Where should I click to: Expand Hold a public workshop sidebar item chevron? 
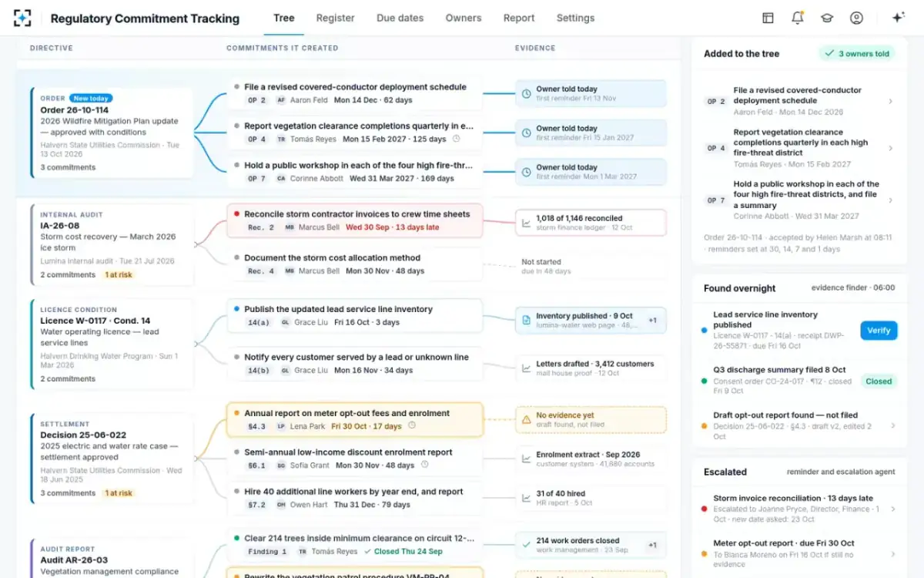(x=891, y=200)
